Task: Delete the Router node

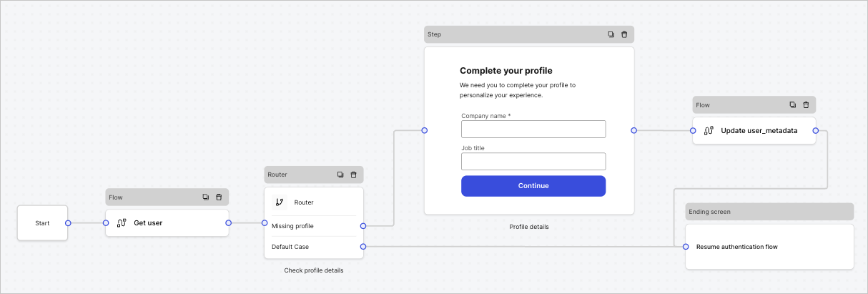Action: (353, 175)
